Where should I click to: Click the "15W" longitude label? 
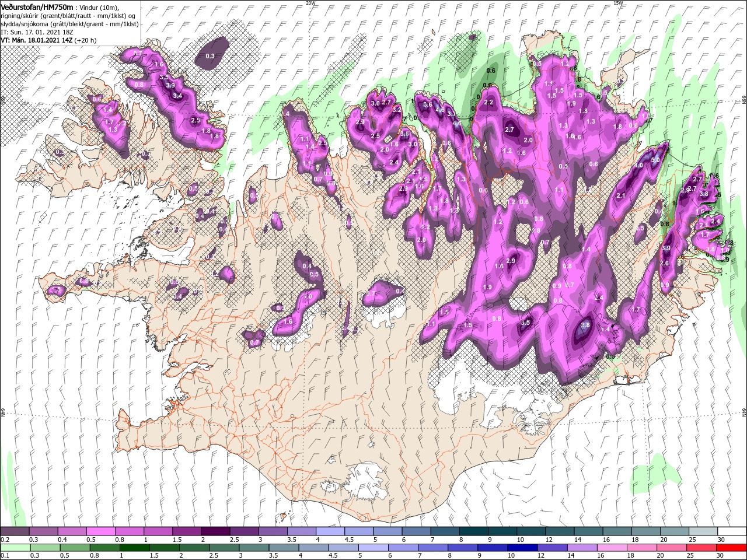pyautogui.click(x=617, y=3)
